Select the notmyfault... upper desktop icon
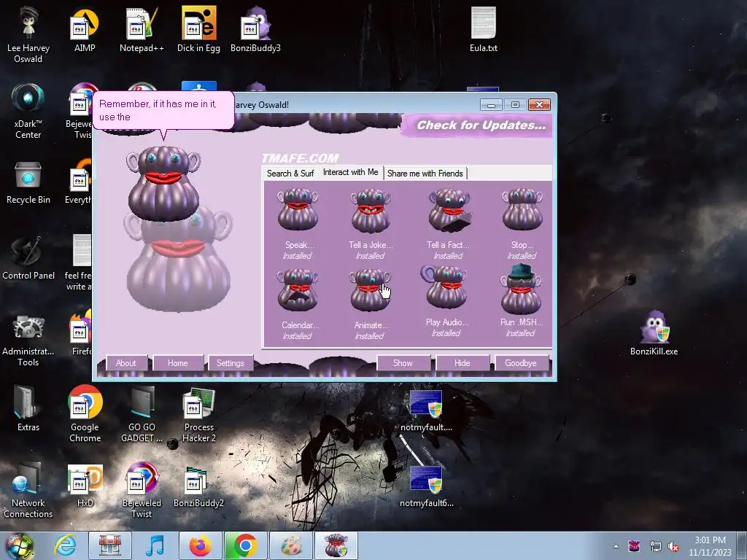 pos(426,411)
